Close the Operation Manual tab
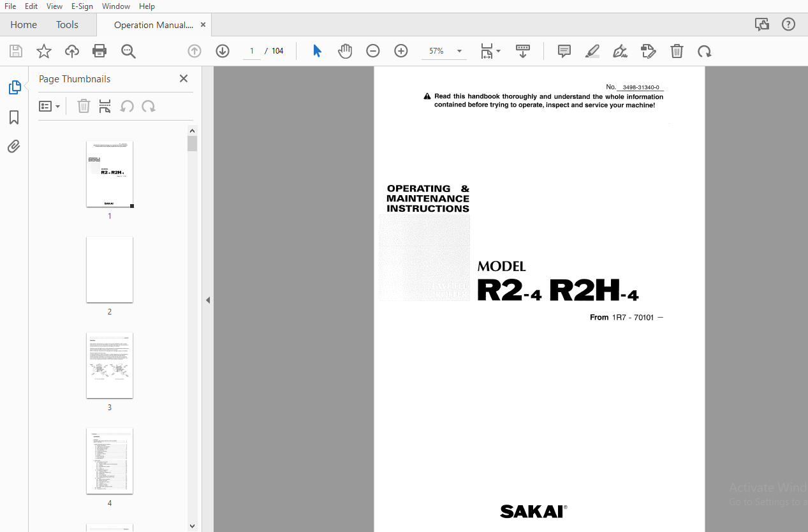This screenshot has width=808, height=532. tap(203, 25)
